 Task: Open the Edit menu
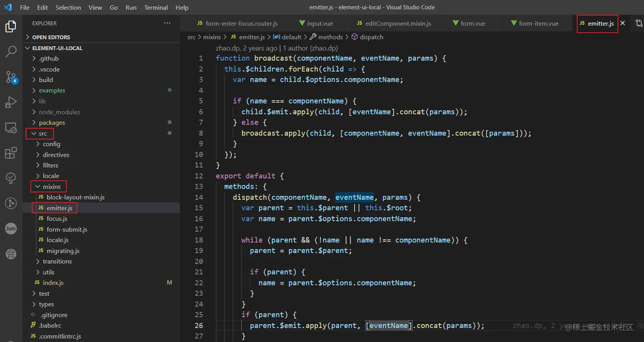[x=43, y=7]
